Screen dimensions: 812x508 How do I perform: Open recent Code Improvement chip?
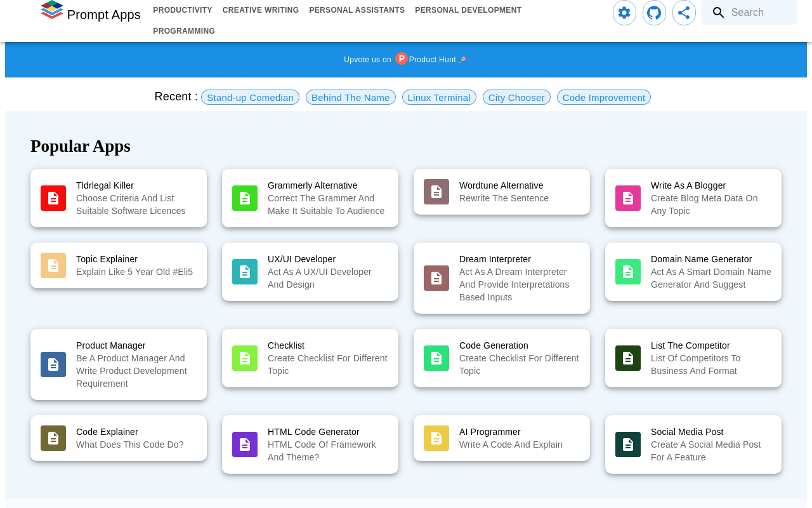(x=604, y=97)
